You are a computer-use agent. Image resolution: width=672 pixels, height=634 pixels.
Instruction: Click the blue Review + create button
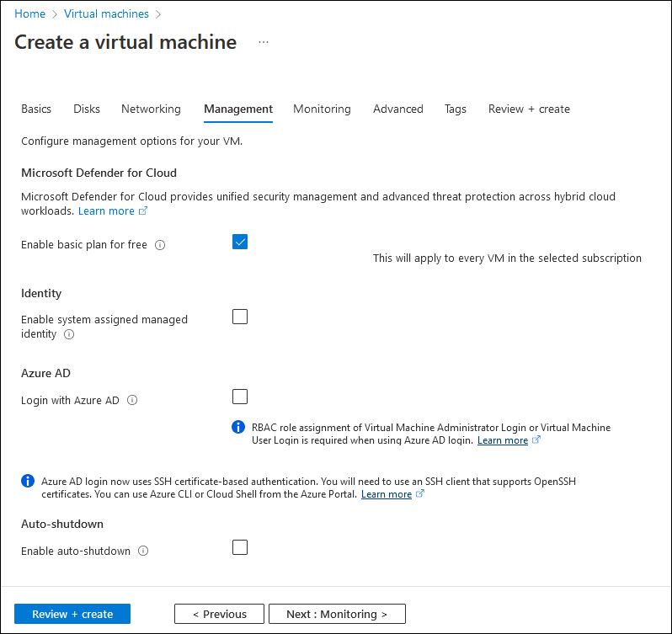click(x=72, y=614)
